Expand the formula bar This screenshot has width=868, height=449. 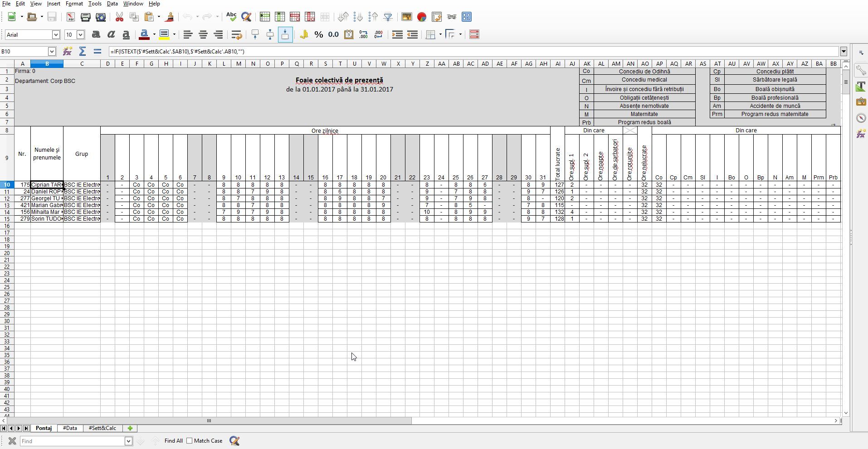pyautogui.click(x=844, y=51)
